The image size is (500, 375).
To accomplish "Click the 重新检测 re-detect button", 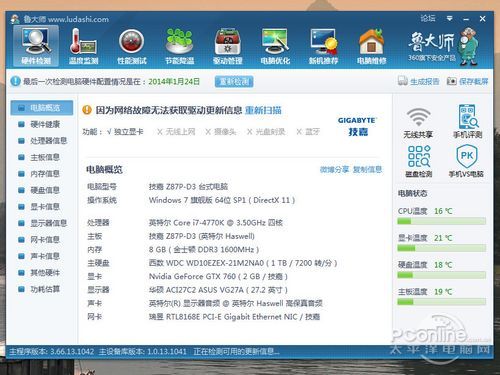I will [234, 81].
